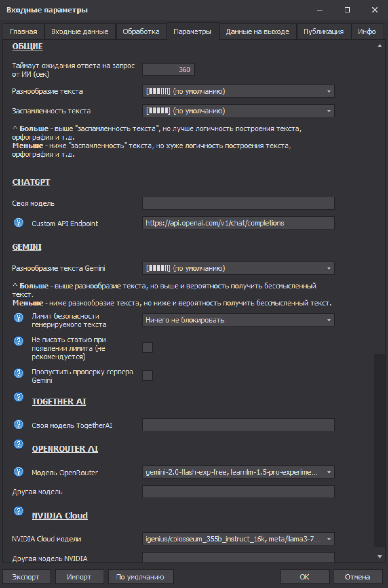Click help icon beside Custom API Endpoint
The width and height of the screenshot is (388, 588).
point(19,223)
